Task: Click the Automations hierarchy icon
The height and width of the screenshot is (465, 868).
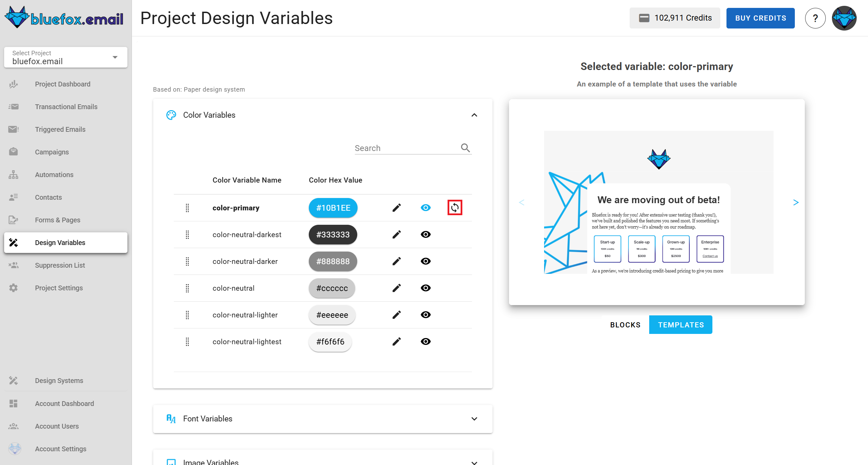Action: (x=13, y=175)
